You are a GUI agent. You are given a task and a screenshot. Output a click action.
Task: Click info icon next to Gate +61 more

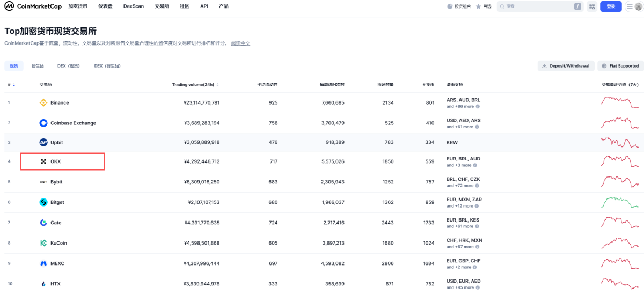[477, 226]
